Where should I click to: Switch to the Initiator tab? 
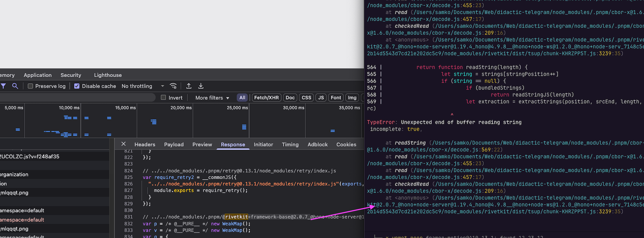[263, 144]
